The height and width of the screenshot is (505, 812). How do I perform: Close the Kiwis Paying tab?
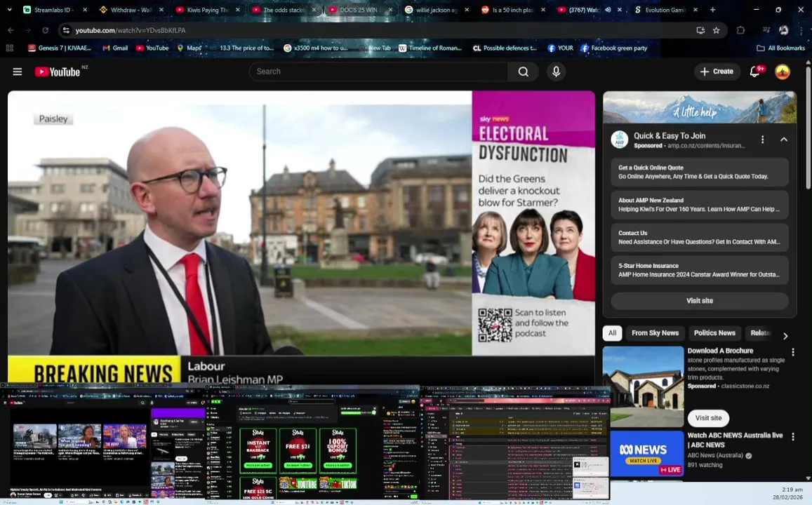238,10
